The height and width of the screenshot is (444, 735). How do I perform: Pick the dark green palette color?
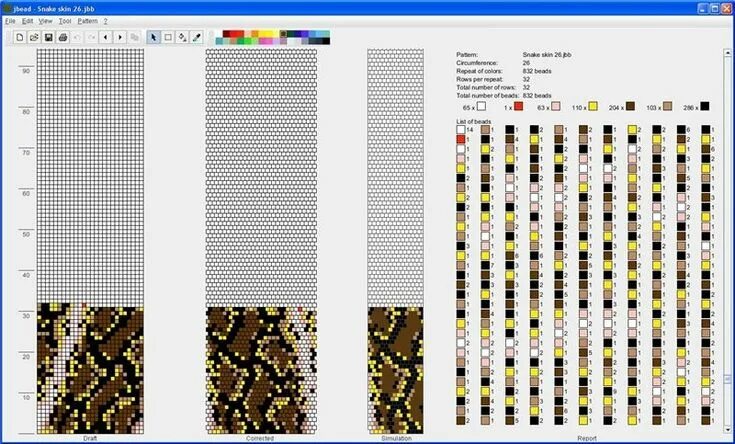pyautogui.click(x=290, y=34)
